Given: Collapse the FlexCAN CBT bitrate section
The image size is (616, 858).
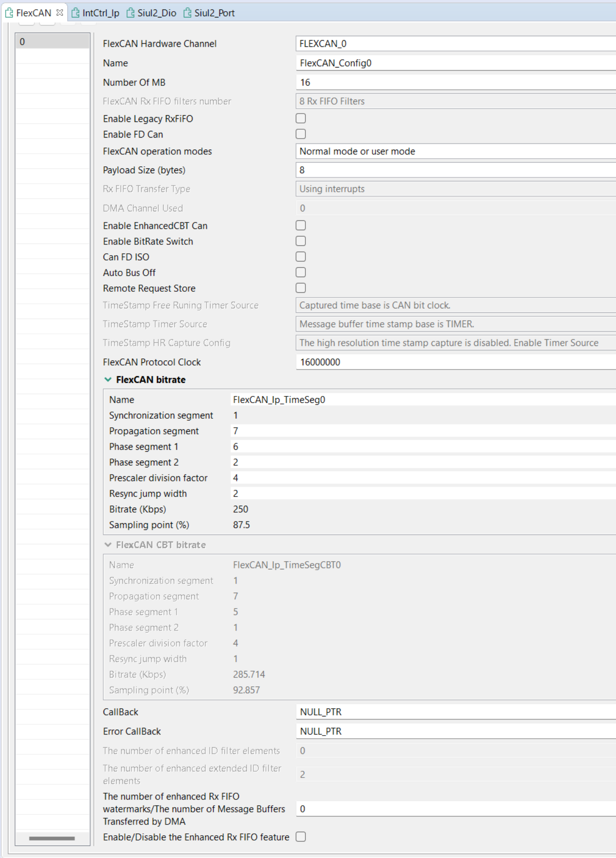Looking at the screenshot, I should pyautogui.click(x=108, y=545).
